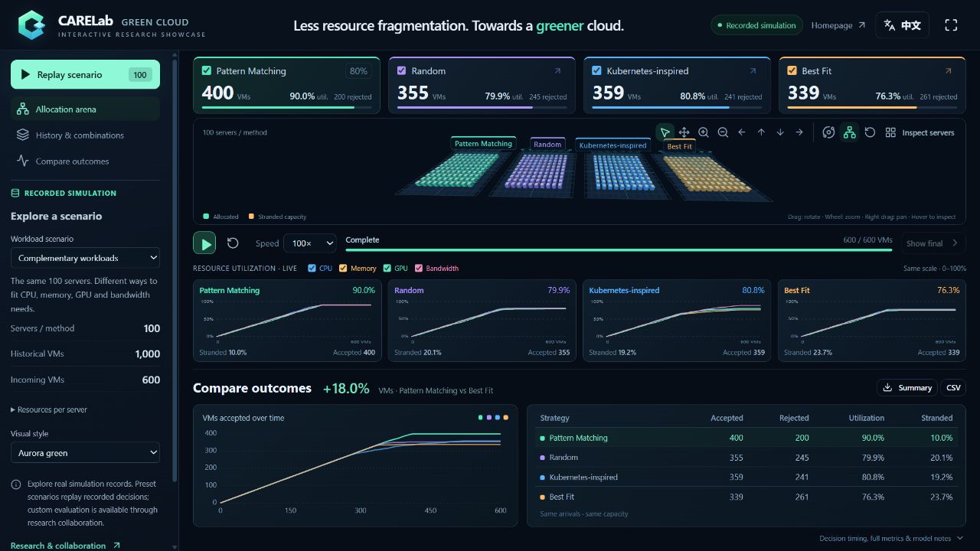Toggle the orbit auto-rotate icon
Viewport: 980px width, 551px height.
click(828, 132)
